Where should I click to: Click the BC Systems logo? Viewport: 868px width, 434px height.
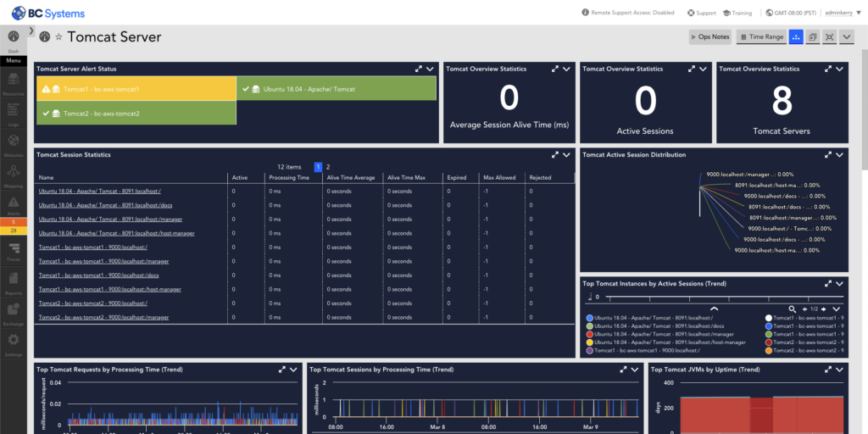point(48,12)
